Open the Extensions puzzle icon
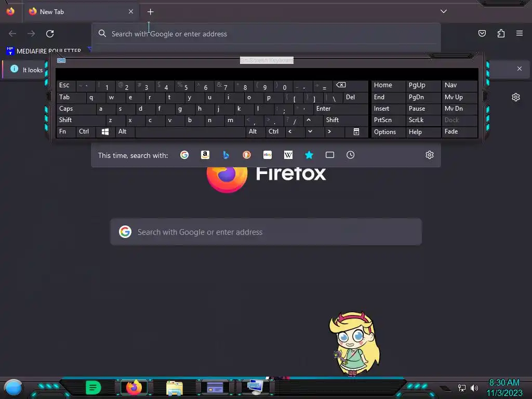This screenshot has height=399, width=532. point(501,33)
